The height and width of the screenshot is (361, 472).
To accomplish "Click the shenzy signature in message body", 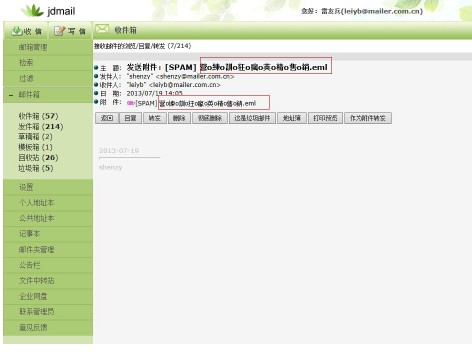I will 110,167.
